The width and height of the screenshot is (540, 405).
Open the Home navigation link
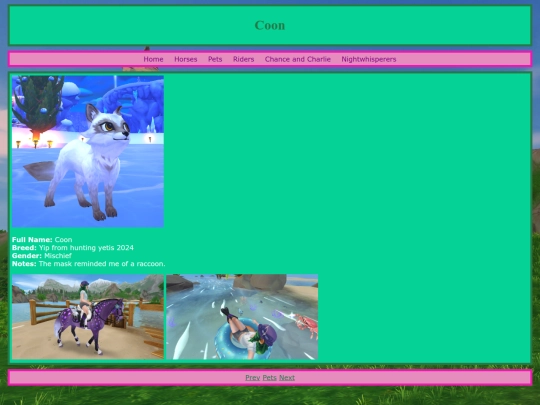pyautogui.click(x=153, y=59)
